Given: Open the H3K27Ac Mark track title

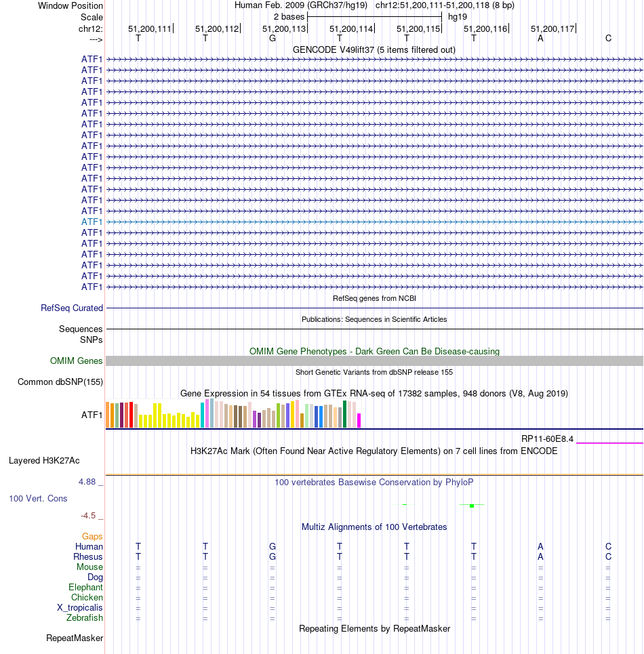Looking at the screenshot, I should pos(374,451).
